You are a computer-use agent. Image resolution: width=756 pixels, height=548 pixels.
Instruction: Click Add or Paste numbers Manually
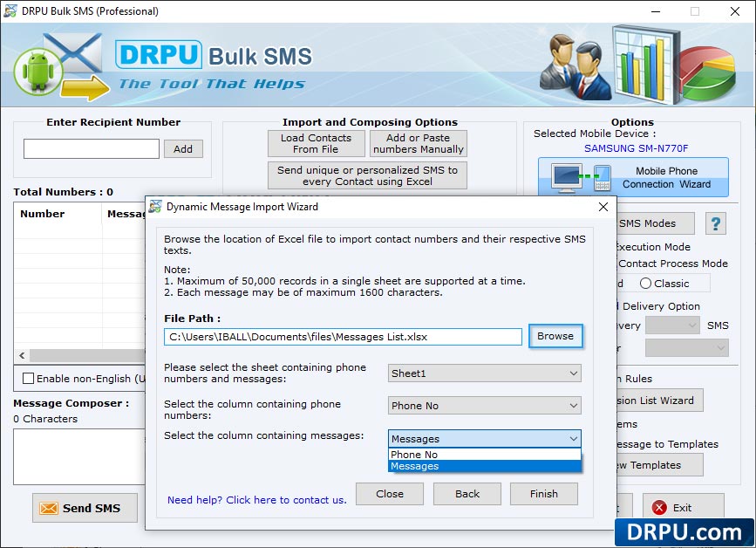[x=419, y=143]
